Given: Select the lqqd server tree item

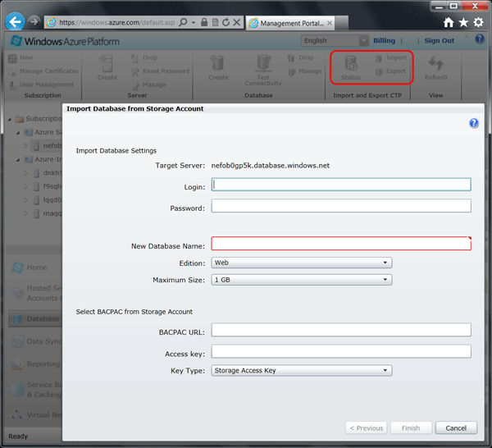Looking at the screenshot, I should [x=48, y=200].
